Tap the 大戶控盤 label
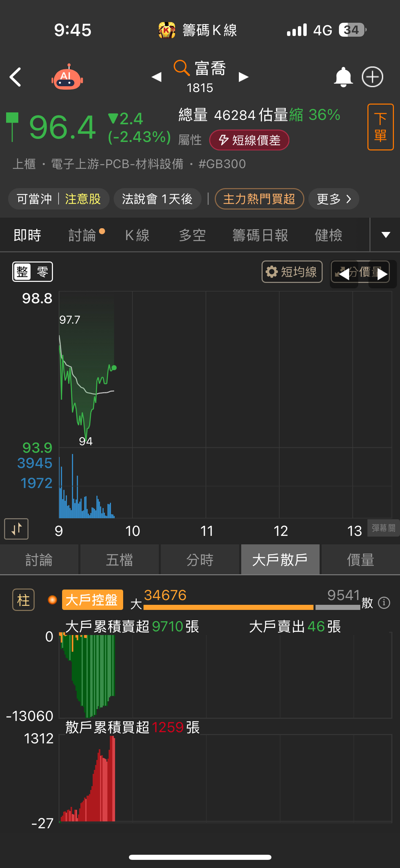Screen dimensions: 400x868 coord(92,600)
